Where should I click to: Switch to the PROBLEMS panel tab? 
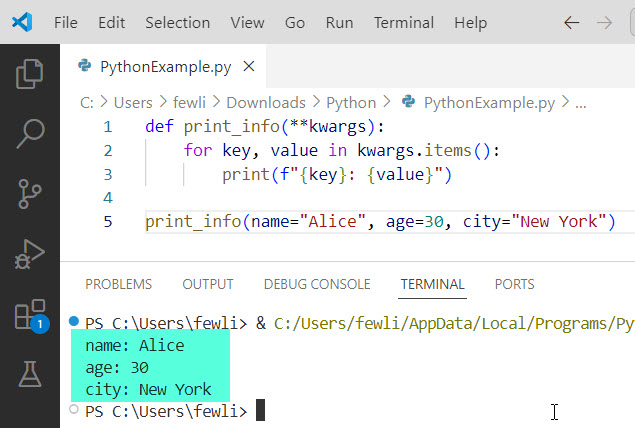click(x=118, y=284)
